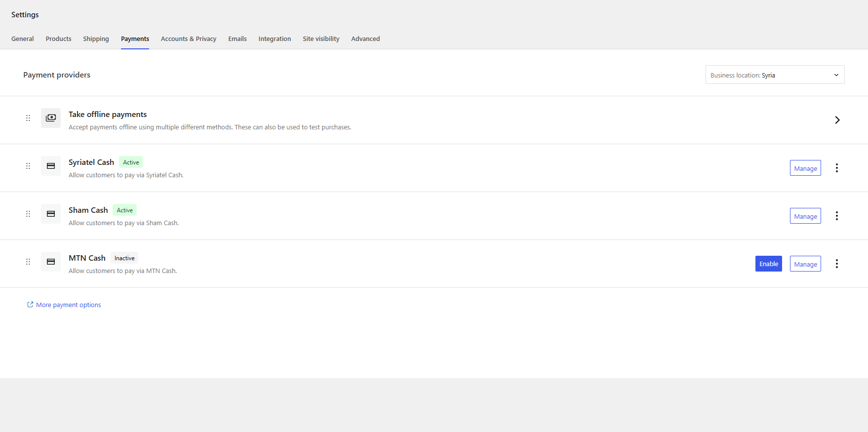Switch to the Integration tab

pyautogui.click(x=275, y=39)
